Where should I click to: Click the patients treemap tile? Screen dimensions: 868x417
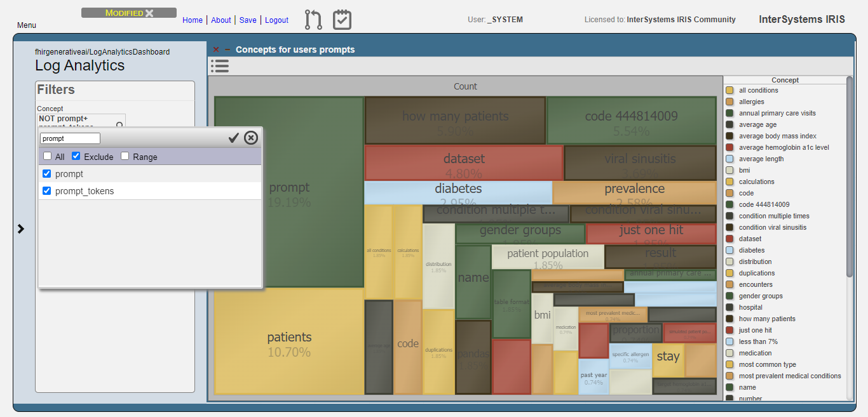point(289,341)
